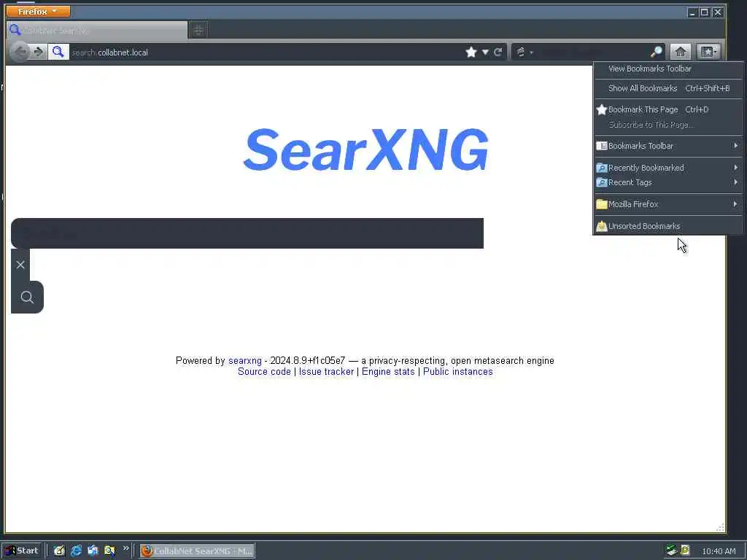Open the Issue tracker link
747x560 pixels.
(x=326, y=371)
